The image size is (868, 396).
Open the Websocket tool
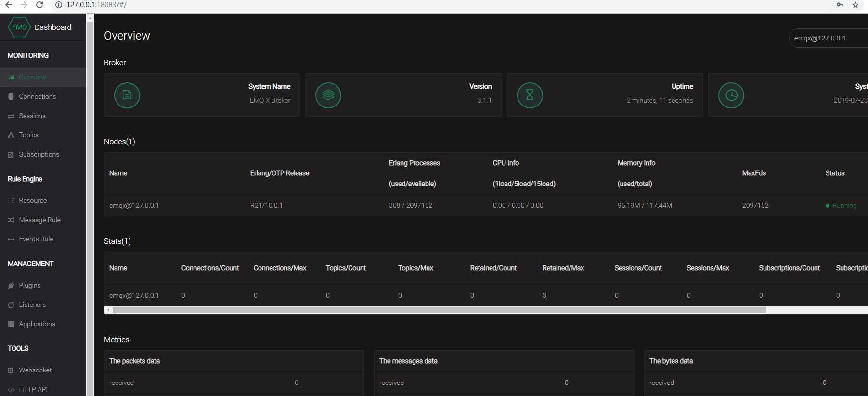(43, 370)
